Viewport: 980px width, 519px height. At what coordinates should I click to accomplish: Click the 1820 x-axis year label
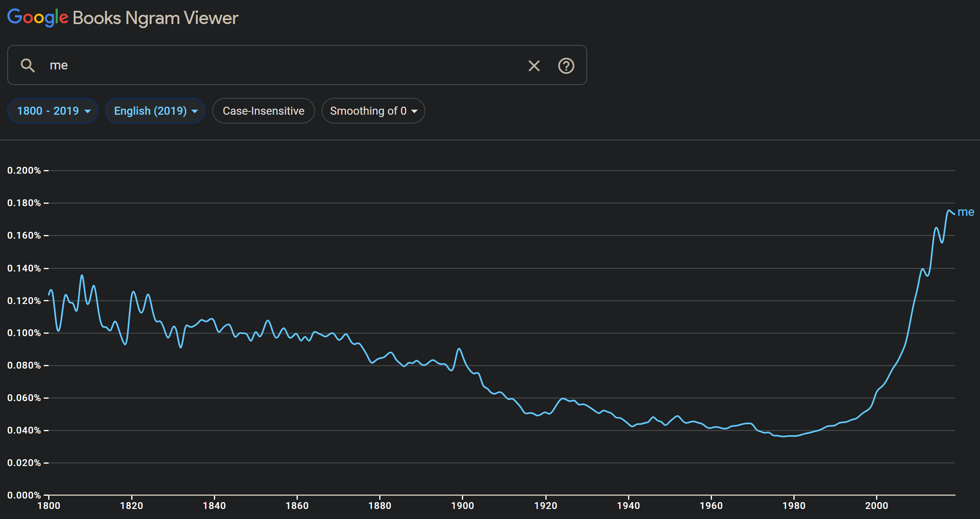click(x=132, y=506)
